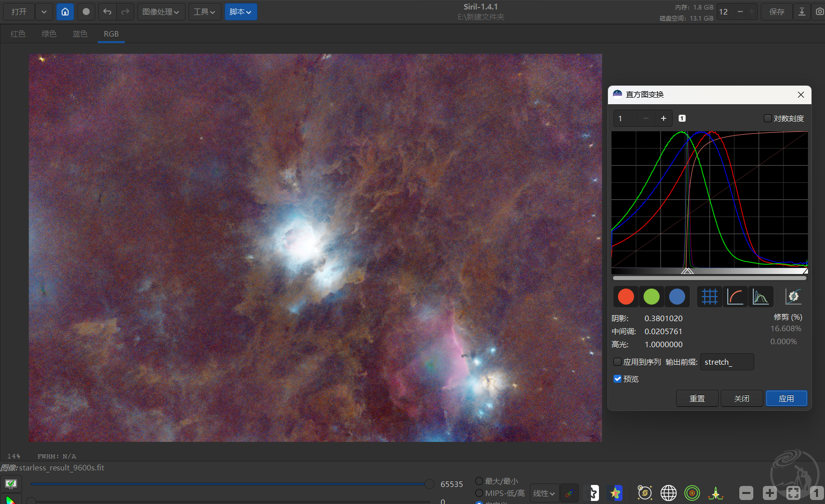825x504 pixels.
Task: Click the auto-stretch gear curve icon
Action: (x=793, y=297)
